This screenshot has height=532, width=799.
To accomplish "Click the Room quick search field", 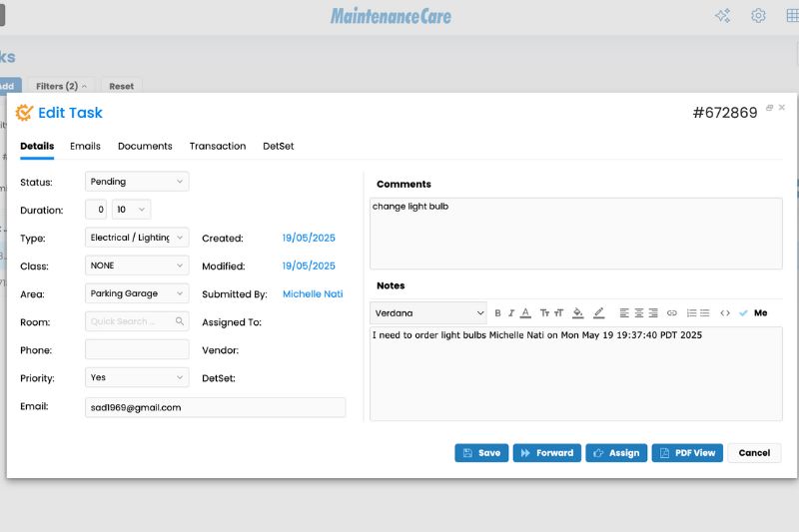I will point(137,322).
